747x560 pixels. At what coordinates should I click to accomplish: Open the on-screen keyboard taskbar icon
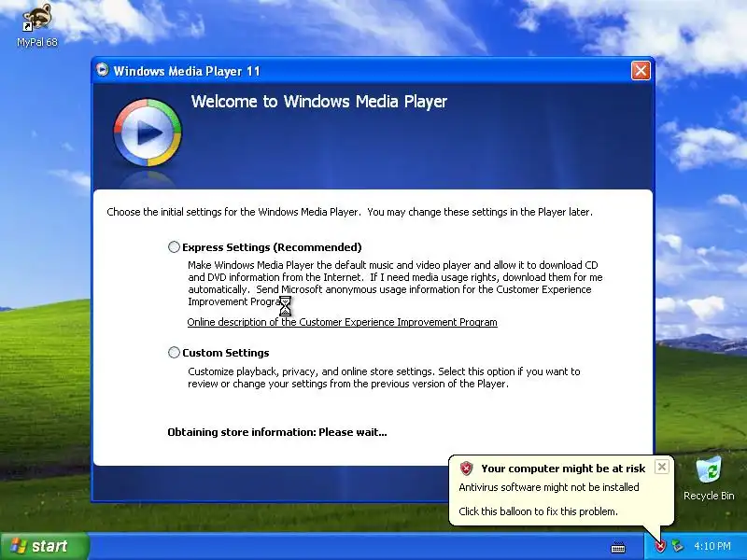tap(618, 547)
